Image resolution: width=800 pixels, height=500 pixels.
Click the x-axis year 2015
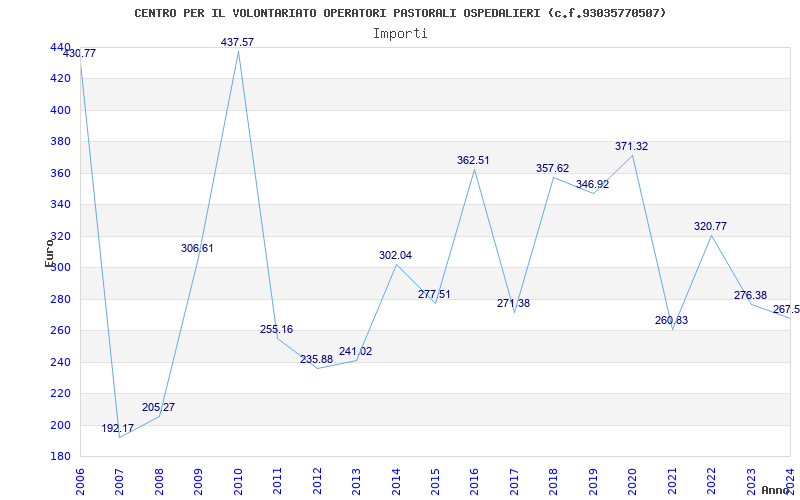coord(436,482)
